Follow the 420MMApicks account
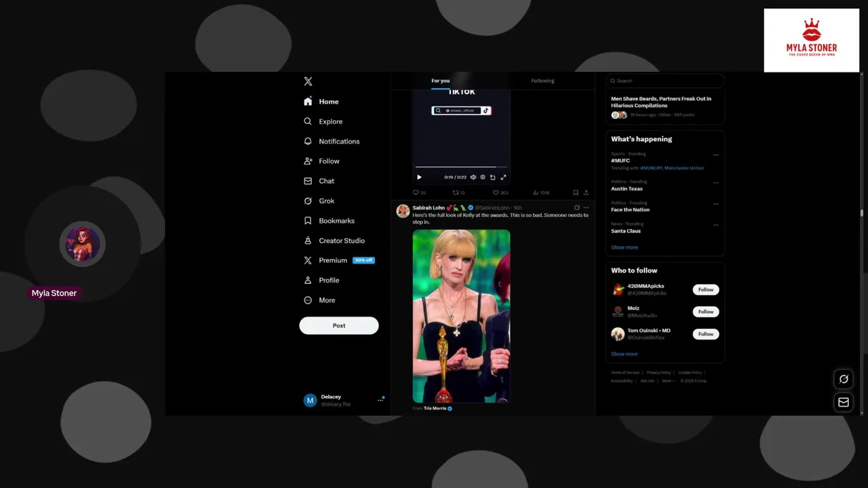This screenshot has height=488, width=868. coord(706,289)
